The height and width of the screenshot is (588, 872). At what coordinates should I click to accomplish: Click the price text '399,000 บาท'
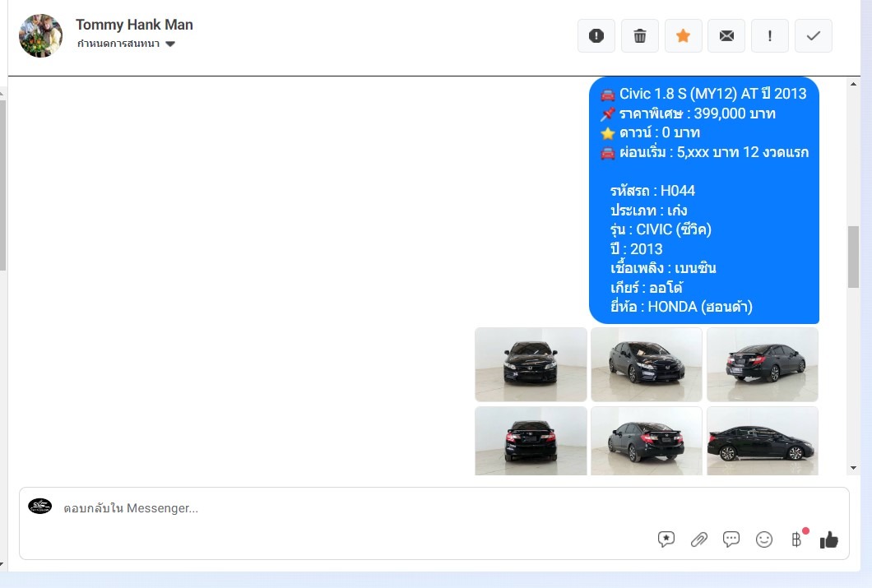(x=734, y=113)
